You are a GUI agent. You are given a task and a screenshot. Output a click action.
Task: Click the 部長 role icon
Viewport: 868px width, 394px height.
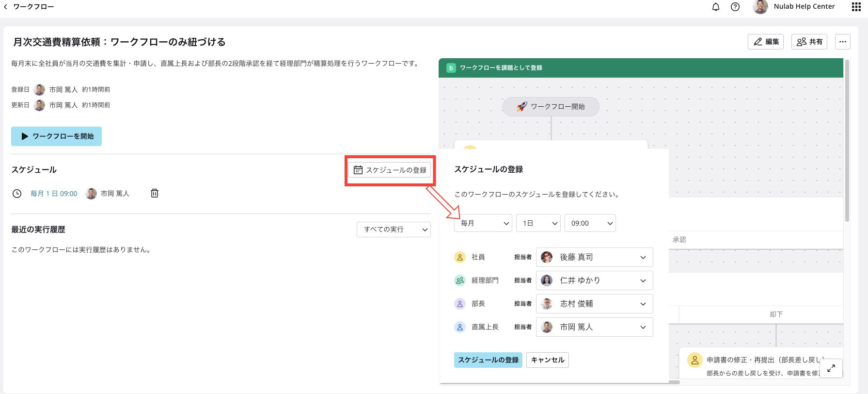pos(460,304)
